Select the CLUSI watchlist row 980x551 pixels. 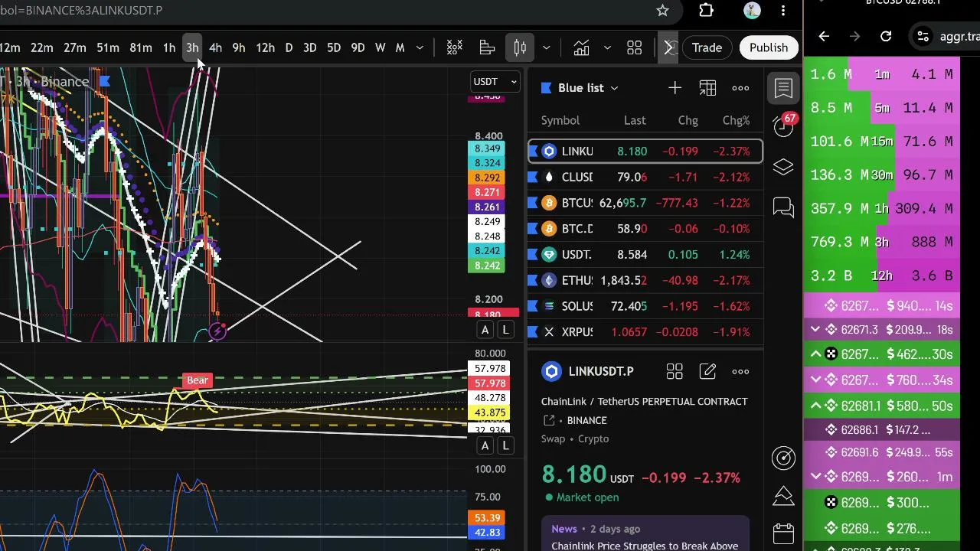coord(645,177)
